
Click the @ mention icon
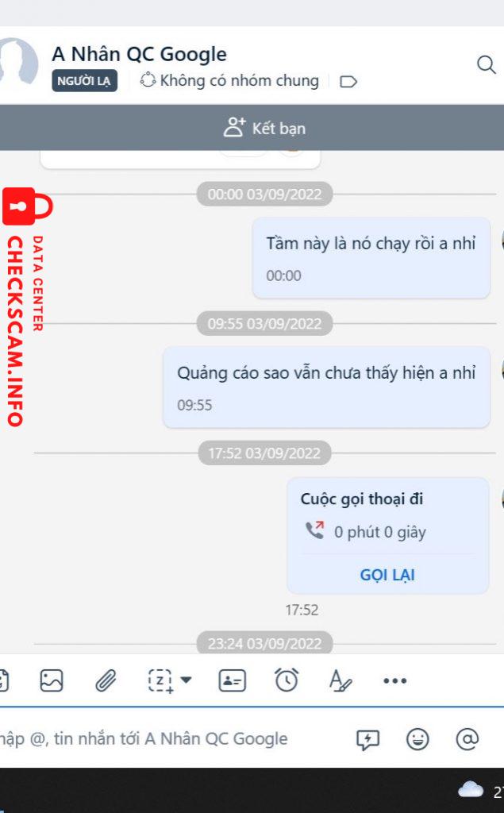(467, 739)
